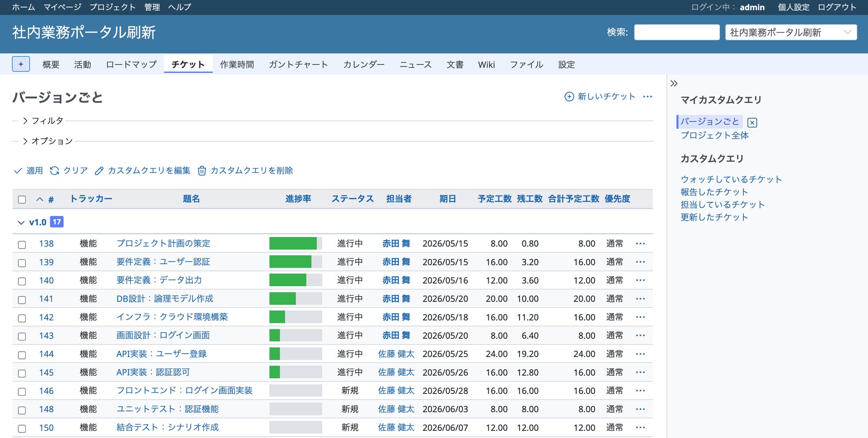Open プロジェクト in top menu
The image size is (868, 438).
coord(113,7)
